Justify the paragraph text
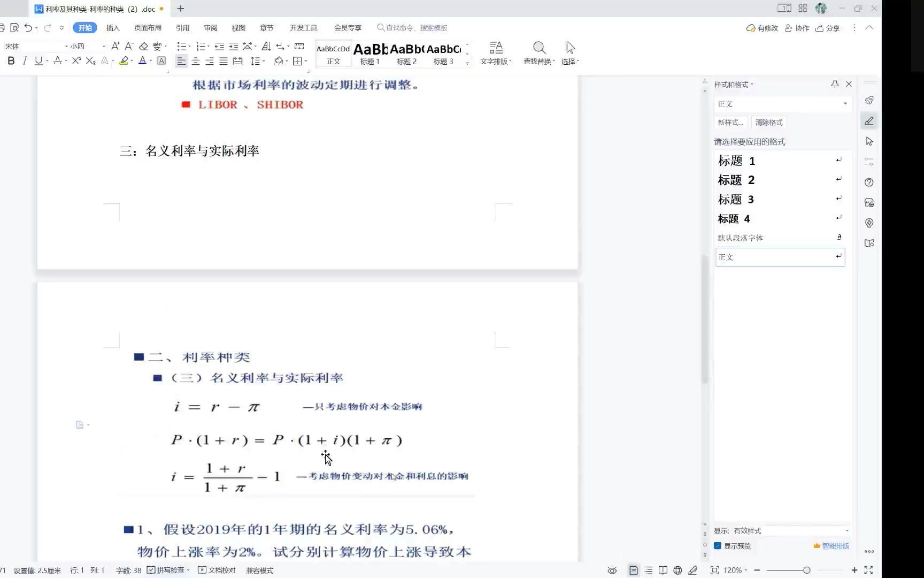 224,61
